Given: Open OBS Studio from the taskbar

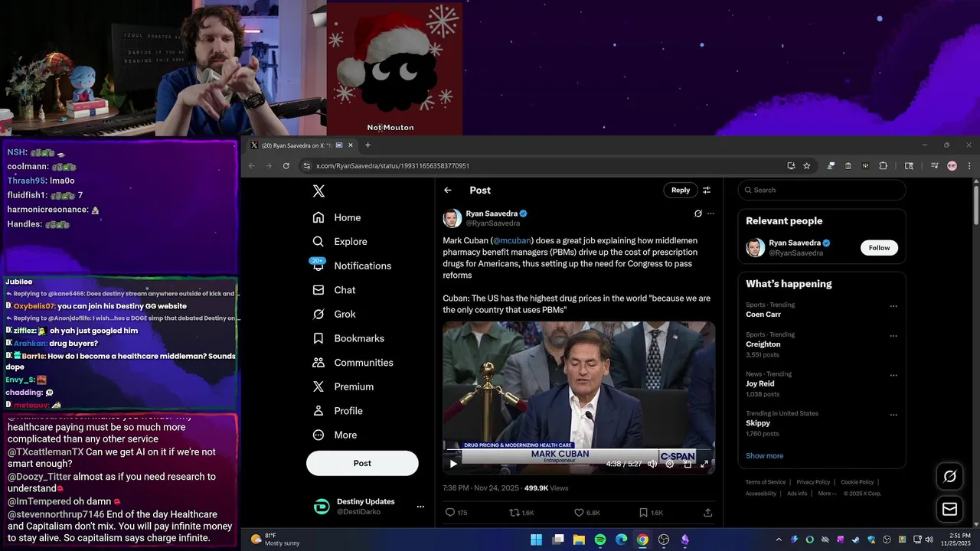Looking at the screenshot, I should pyautogui.click(x=664, y=540).
